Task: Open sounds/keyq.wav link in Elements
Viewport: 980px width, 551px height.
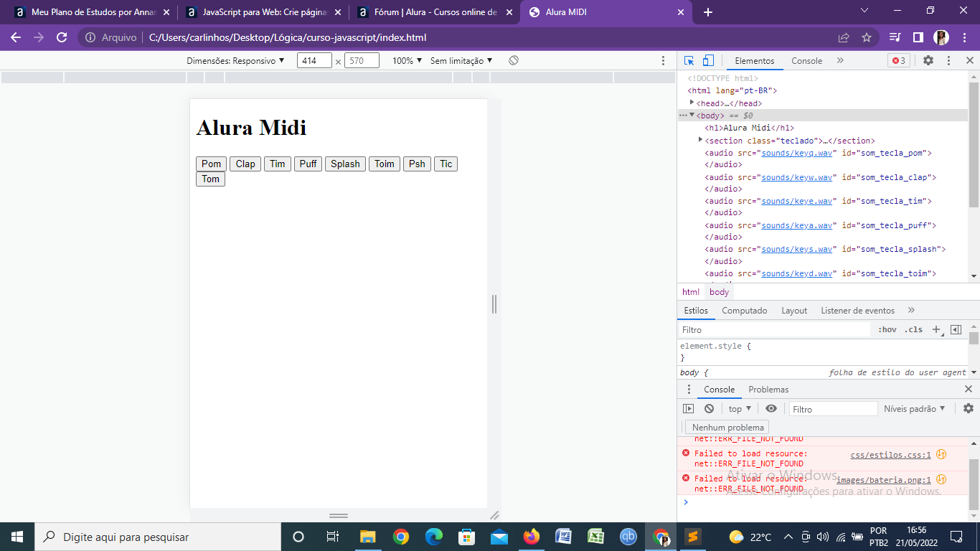Action: pyautogui.click(x=797, y=153)
